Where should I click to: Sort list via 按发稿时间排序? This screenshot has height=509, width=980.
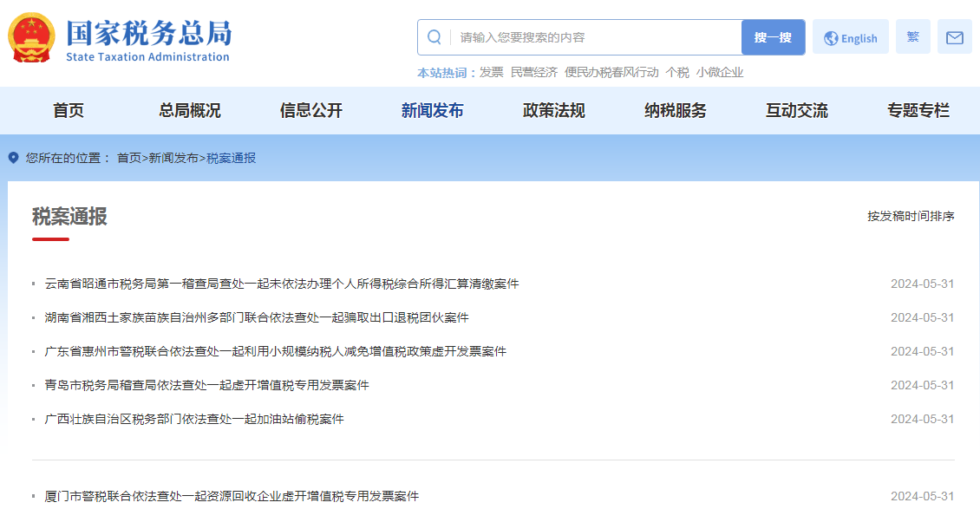(911, 216)
